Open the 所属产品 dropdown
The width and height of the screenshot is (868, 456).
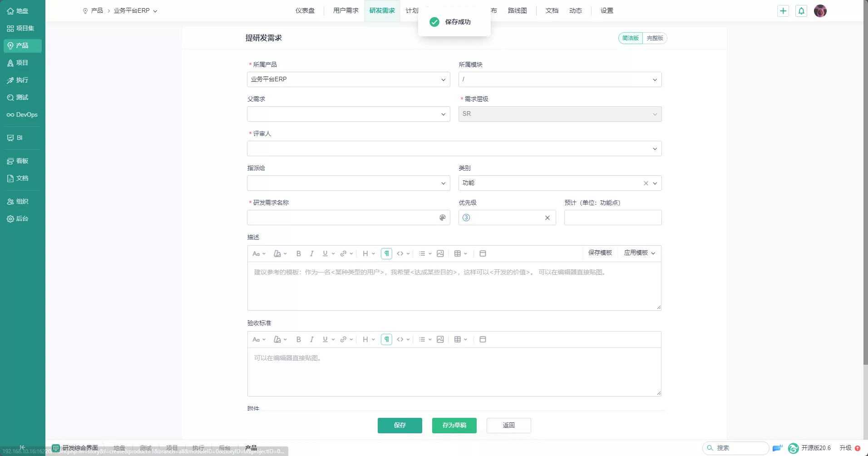349,79
